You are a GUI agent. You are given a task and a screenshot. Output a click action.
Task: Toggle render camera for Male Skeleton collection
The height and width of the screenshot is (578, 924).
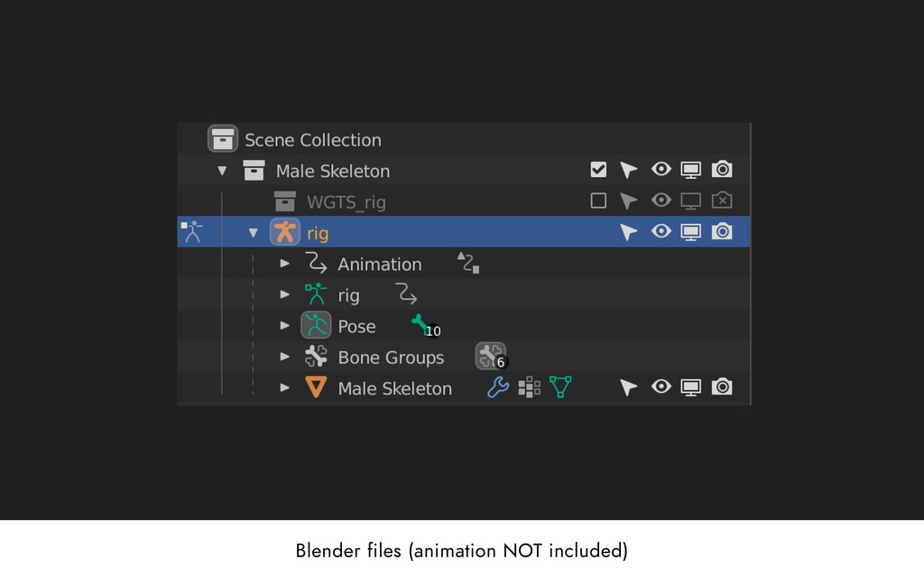tap(722, 170)
